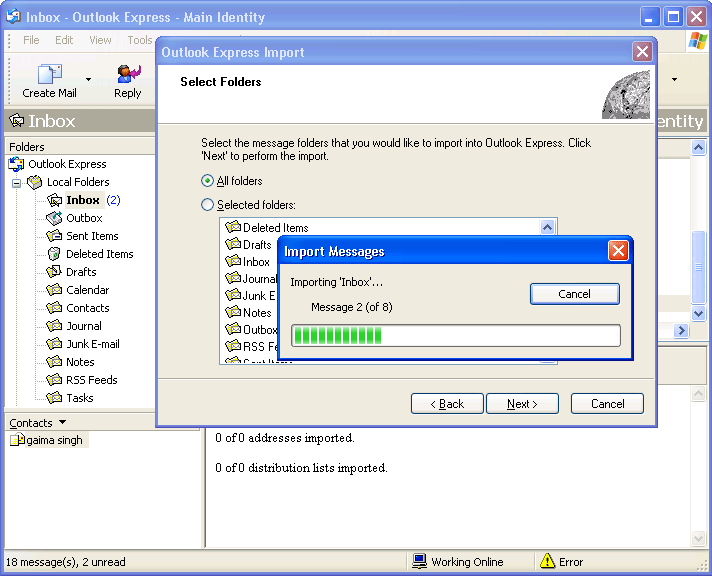The height and width of the screenshot is (576, 712).
Task: Select the Outbox folder icon in tree
Action: (x=54, y=218)
